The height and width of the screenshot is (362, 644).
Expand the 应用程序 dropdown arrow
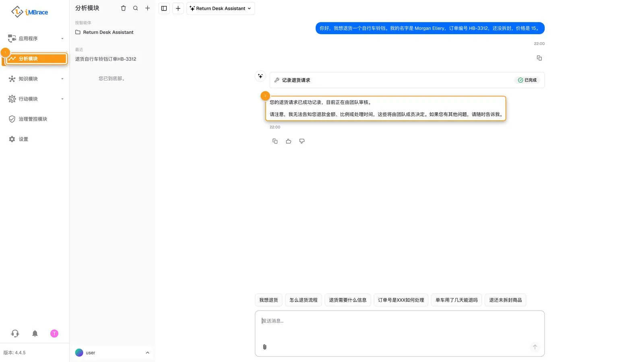pyautogui.click(x=62, y=39)
